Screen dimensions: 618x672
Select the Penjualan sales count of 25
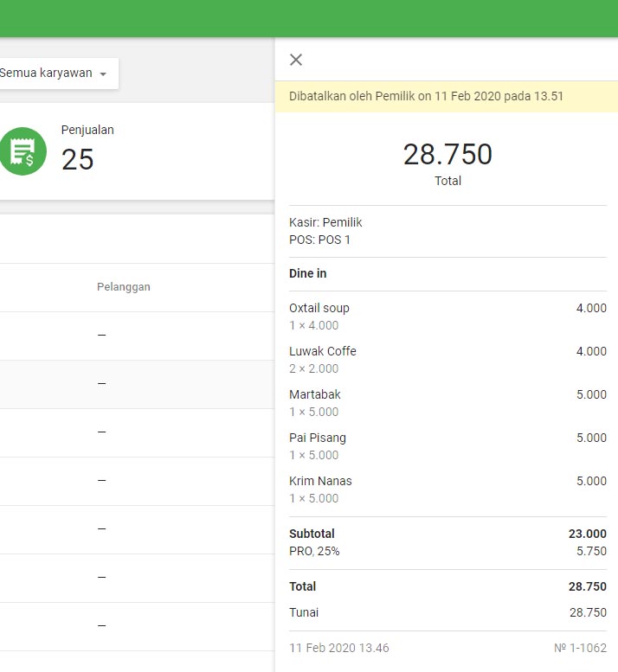[78, 159]
